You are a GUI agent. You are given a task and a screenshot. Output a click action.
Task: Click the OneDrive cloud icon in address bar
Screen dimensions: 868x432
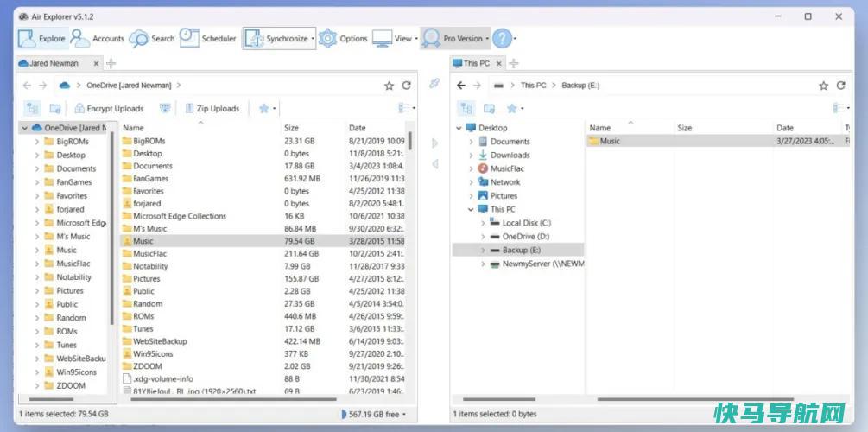tap(65, 86)
